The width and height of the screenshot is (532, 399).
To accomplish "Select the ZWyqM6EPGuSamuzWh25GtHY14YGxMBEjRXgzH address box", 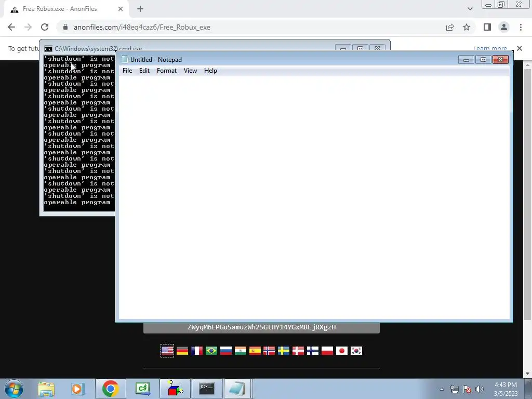I will click(x=262, y=327).
